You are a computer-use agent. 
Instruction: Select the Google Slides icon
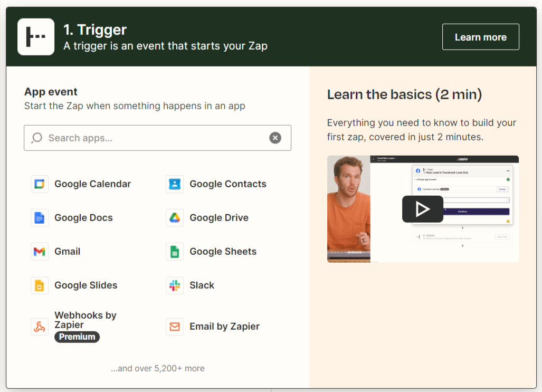tap(40, 285)
